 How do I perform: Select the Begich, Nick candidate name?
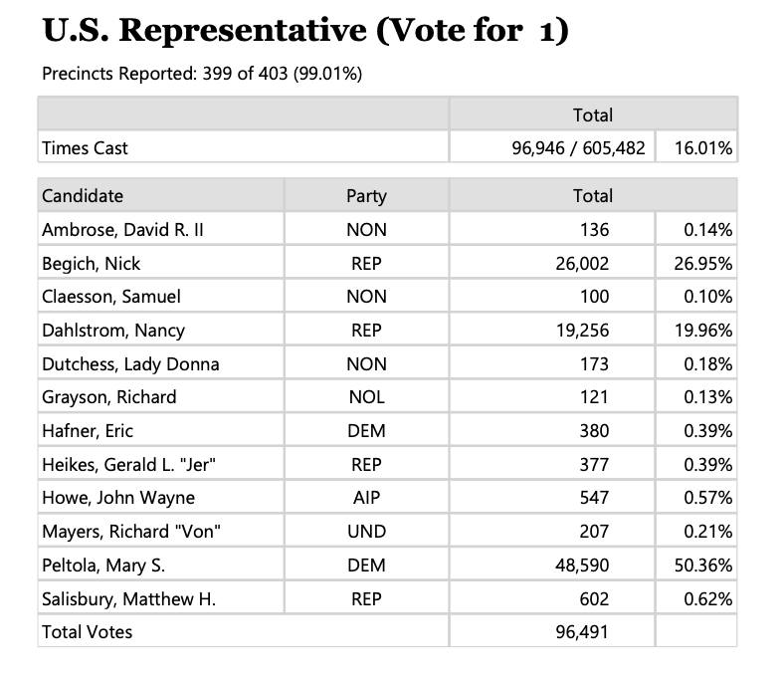tap(92, 264)
